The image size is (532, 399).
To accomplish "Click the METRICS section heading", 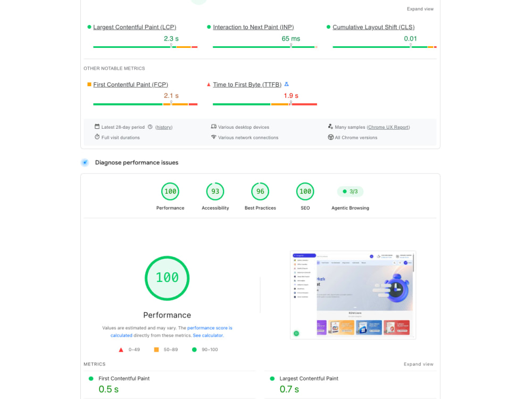I will click(95, 364).
